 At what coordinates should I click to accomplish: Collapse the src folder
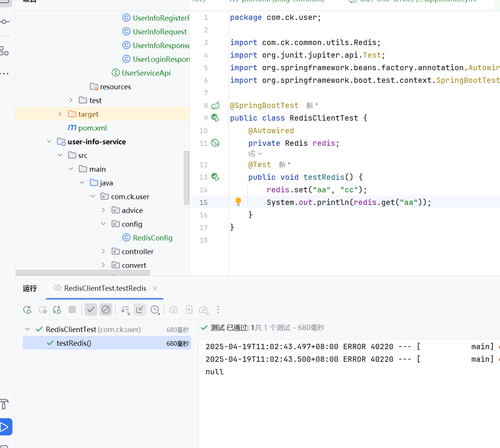[x=60, y=155]
